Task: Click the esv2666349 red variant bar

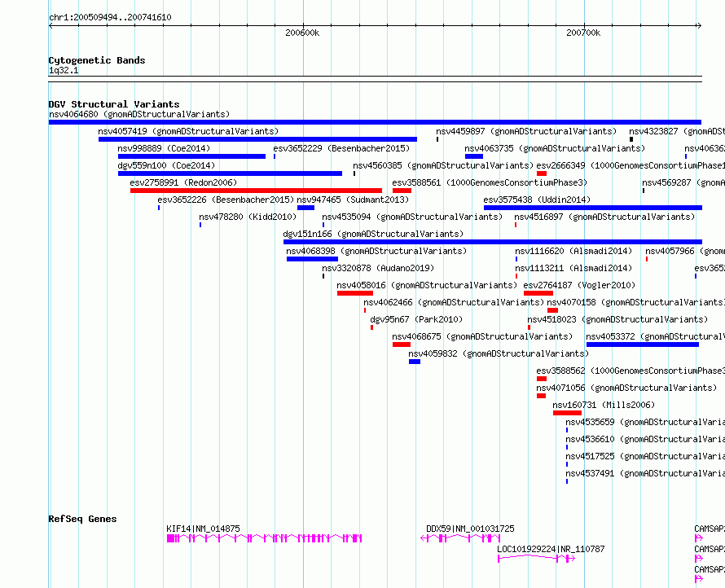Action: [x=542, y=173]
